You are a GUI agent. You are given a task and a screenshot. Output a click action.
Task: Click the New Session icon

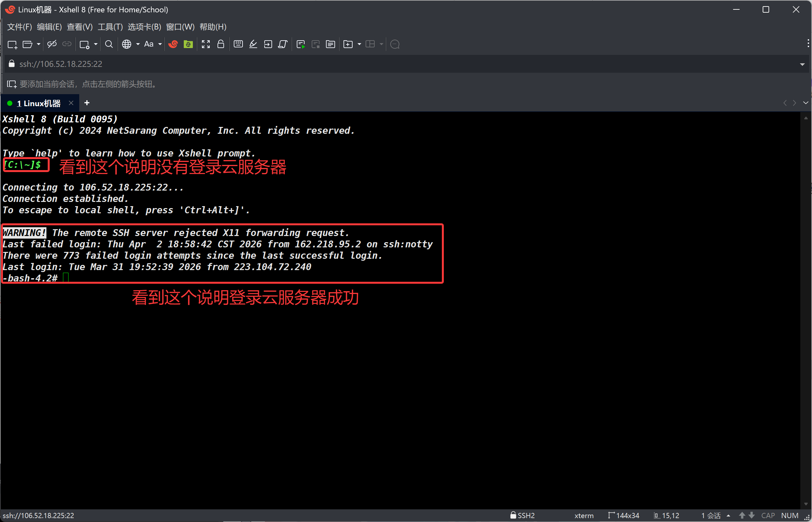coord(12,44)
